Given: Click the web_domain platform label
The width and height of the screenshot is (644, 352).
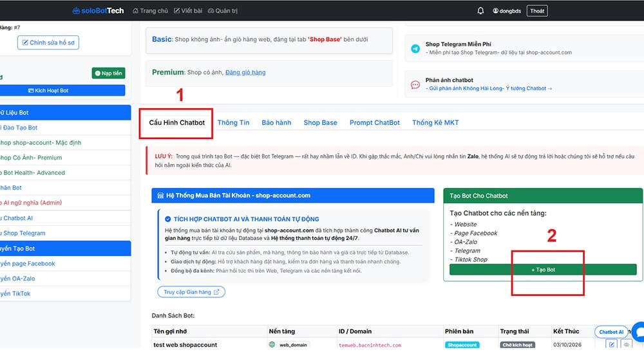Looking at the screenshot, I should click(293, 345).
